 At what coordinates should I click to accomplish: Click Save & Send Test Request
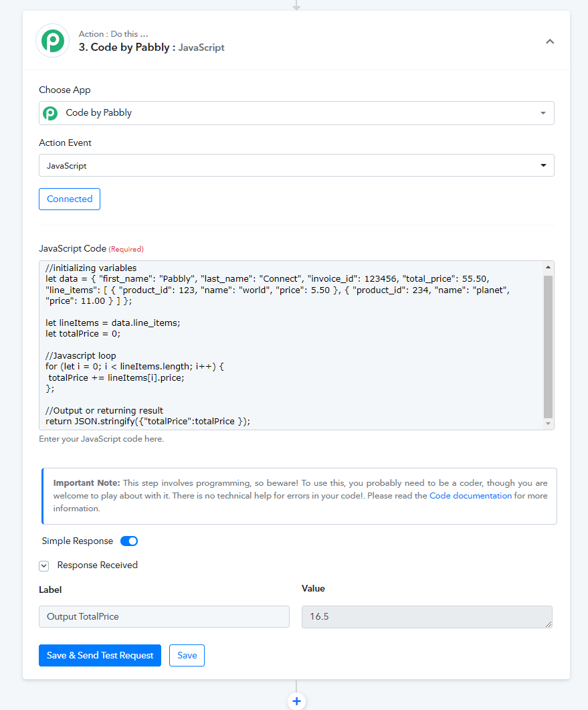coord(100,655)
